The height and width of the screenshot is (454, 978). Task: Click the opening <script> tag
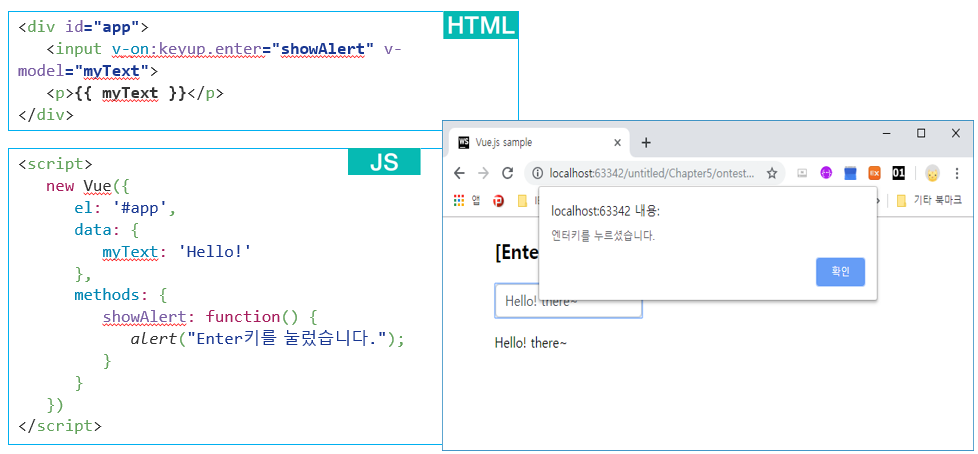pos(55,164)
